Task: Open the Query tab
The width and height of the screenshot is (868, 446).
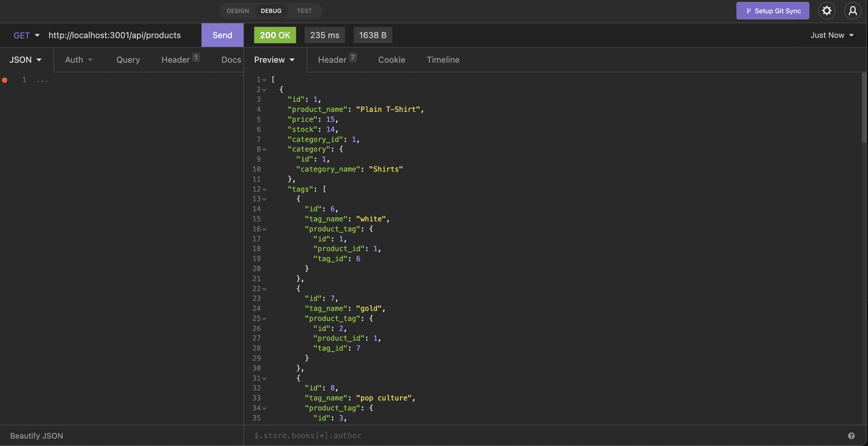Action: coord(128,60)
